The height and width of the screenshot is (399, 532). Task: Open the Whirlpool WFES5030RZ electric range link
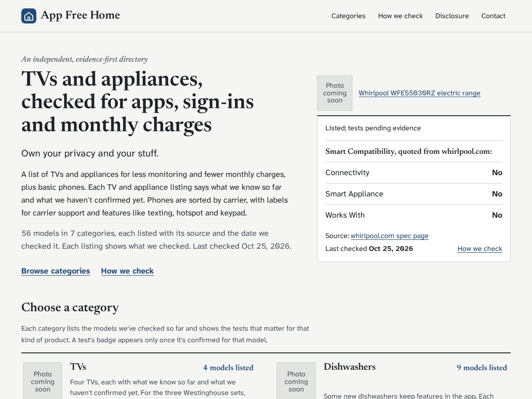[419, 93]
